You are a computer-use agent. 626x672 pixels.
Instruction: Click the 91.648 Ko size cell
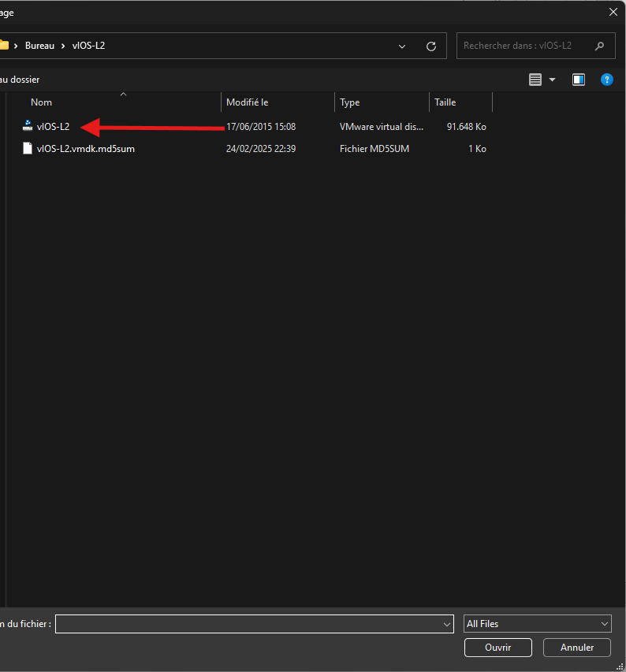467,126
